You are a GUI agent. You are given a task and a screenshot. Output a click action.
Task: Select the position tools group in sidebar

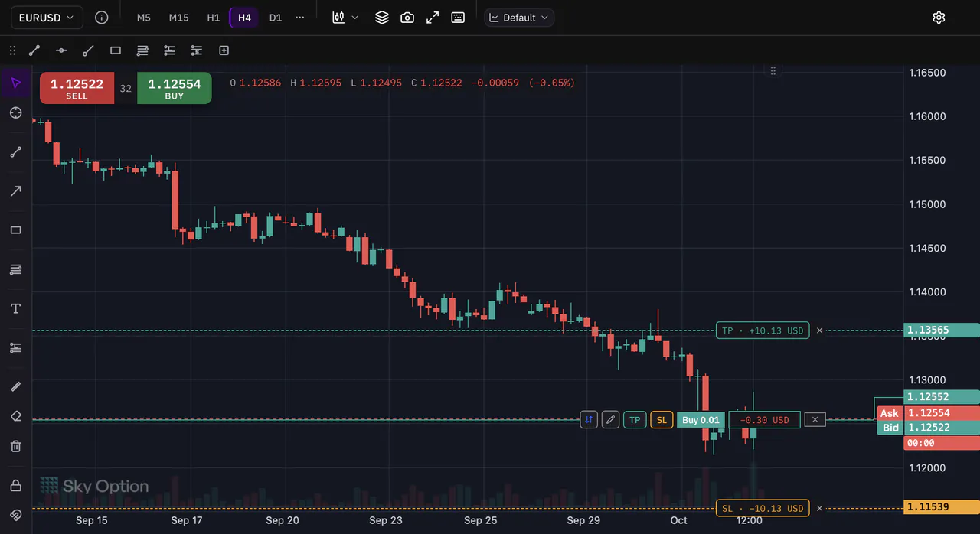point(16,347)
